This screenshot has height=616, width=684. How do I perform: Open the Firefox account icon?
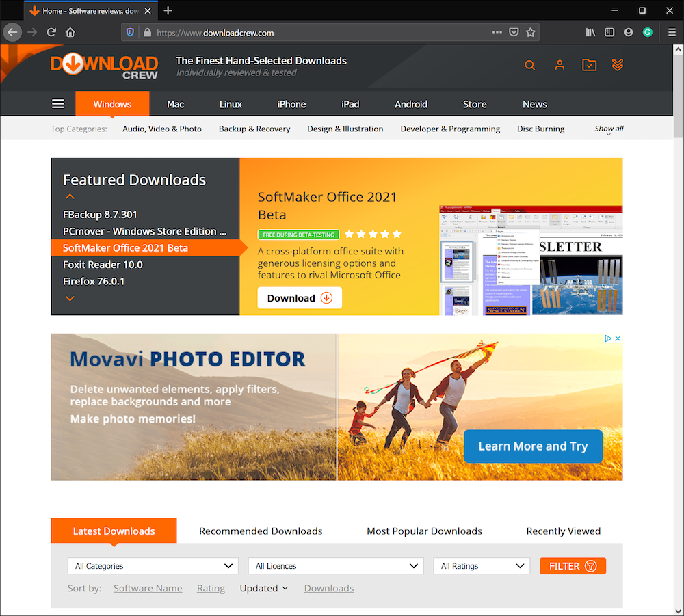(x=628, y=32)
